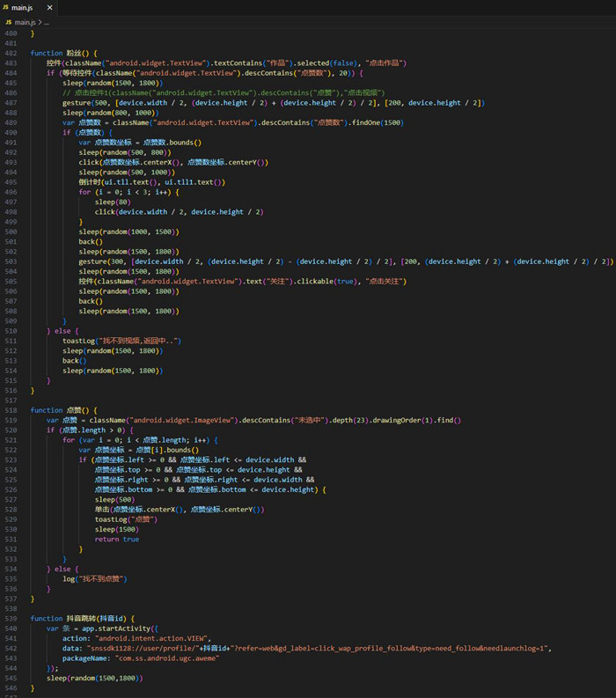The height and width of the screenshot is (698, 616).
Task: Place the cursor on "gesture(300" on line 503
Action: coord(101,261)
